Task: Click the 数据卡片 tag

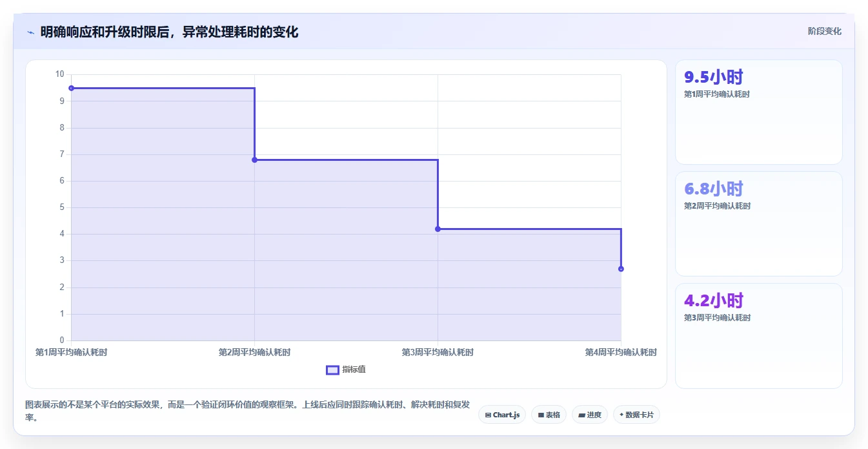Action: [636, 415]
